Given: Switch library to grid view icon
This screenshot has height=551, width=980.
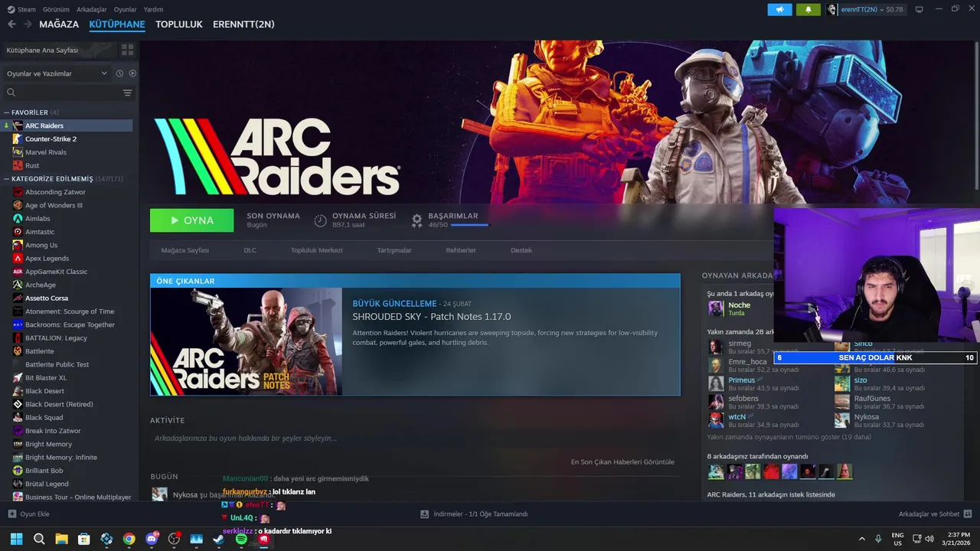Looking at the screenshot, I should click(x=127, y=50).
